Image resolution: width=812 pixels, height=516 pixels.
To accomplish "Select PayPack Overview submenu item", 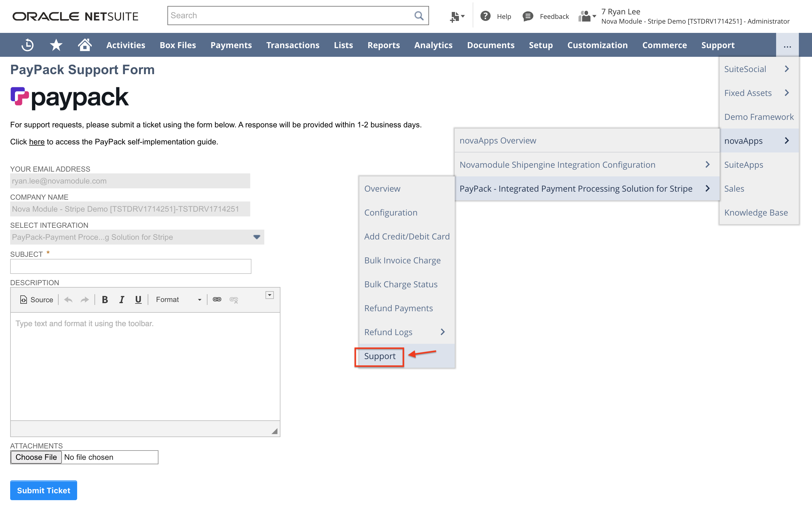I will pyautogui.click(x=407, y=189).
